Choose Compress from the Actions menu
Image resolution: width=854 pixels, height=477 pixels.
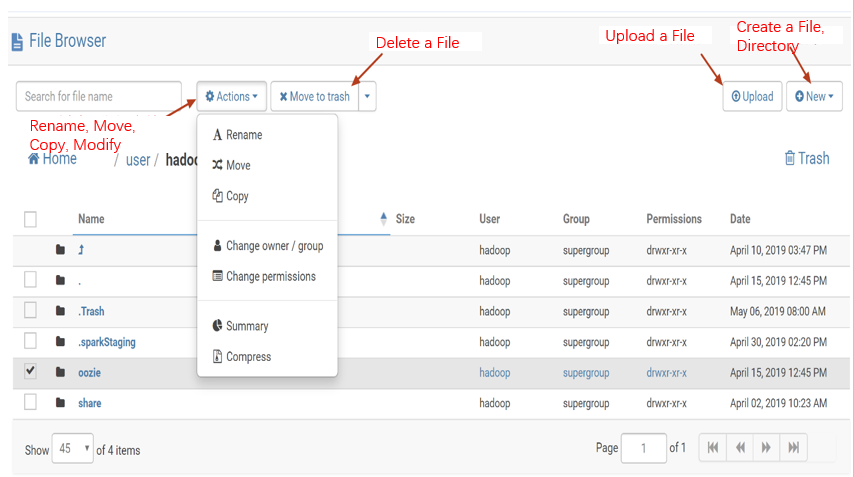[248, 356]
